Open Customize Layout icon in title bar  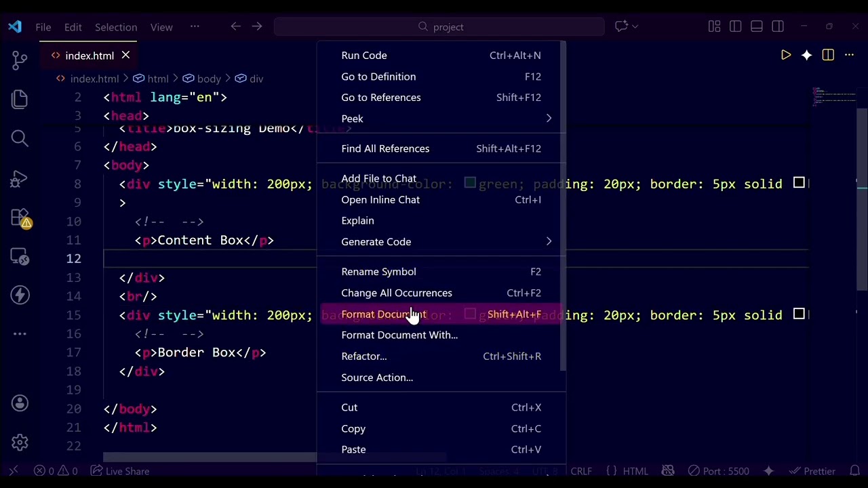click(714, 26)
